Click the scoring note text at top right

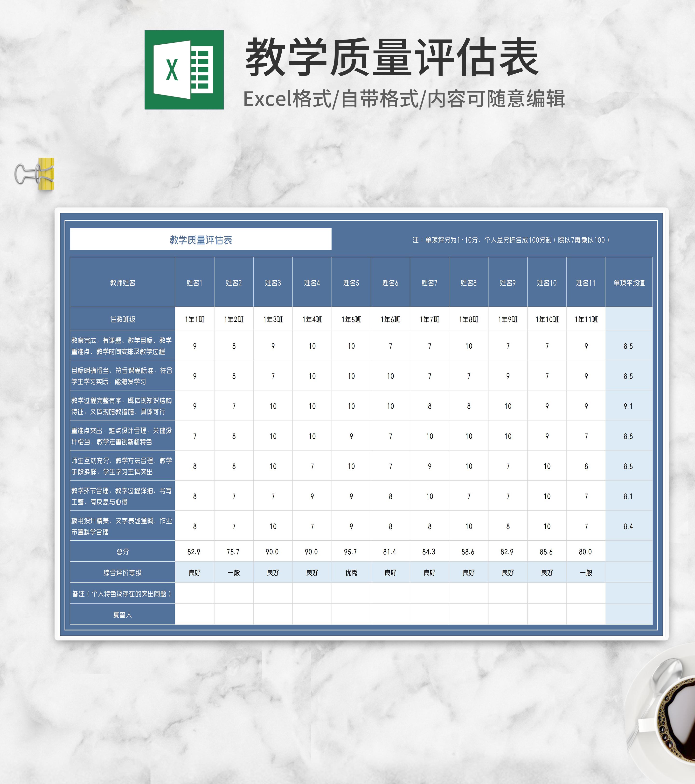click(511, 240)
